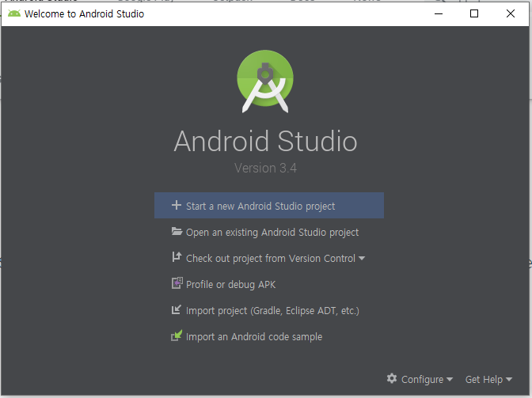The width and height of the screenshot is (532, 398).
Task: Click the large Android Studio heading
Action: pyautogui.click(x=265, y=141)
